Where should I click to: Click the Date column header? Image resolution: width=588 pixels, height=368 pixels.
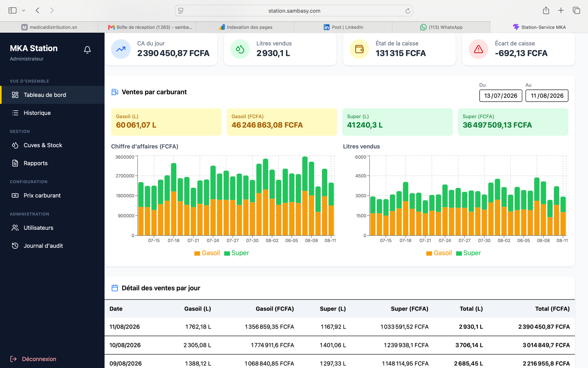click(116, 309)
